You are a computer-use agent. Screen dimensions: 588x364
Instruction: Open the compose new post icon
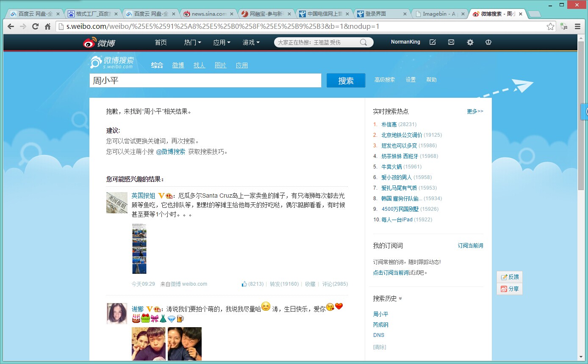pos(433,42)
